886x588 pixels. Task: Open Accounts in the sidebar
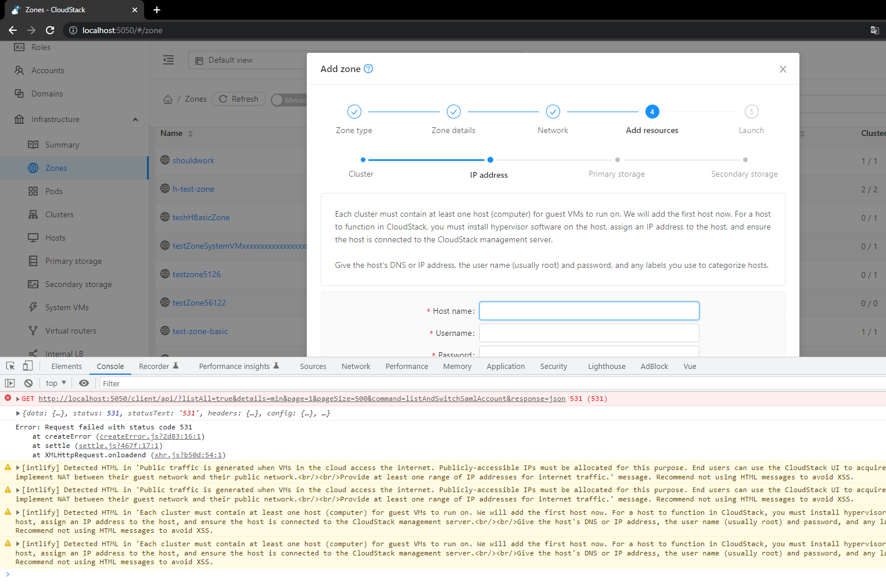click(48, 70)
